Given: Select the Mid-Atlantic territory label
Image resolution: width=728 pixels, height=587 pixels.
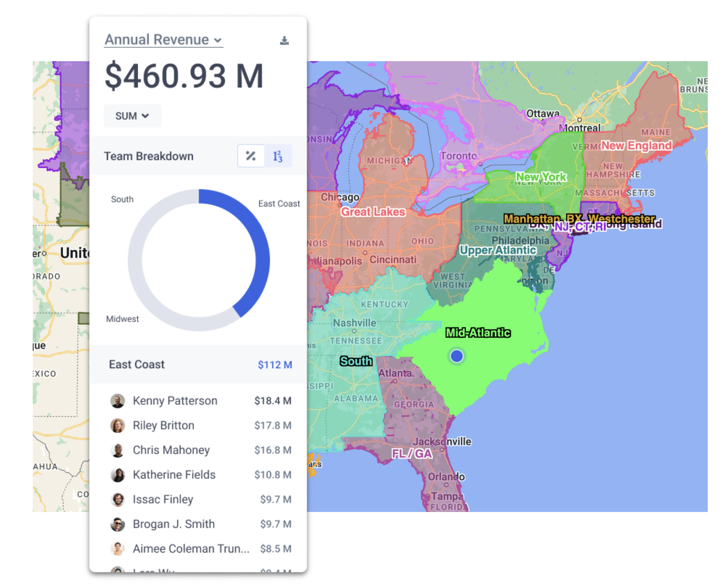Looking at the screenshot, I should point(478,333).
